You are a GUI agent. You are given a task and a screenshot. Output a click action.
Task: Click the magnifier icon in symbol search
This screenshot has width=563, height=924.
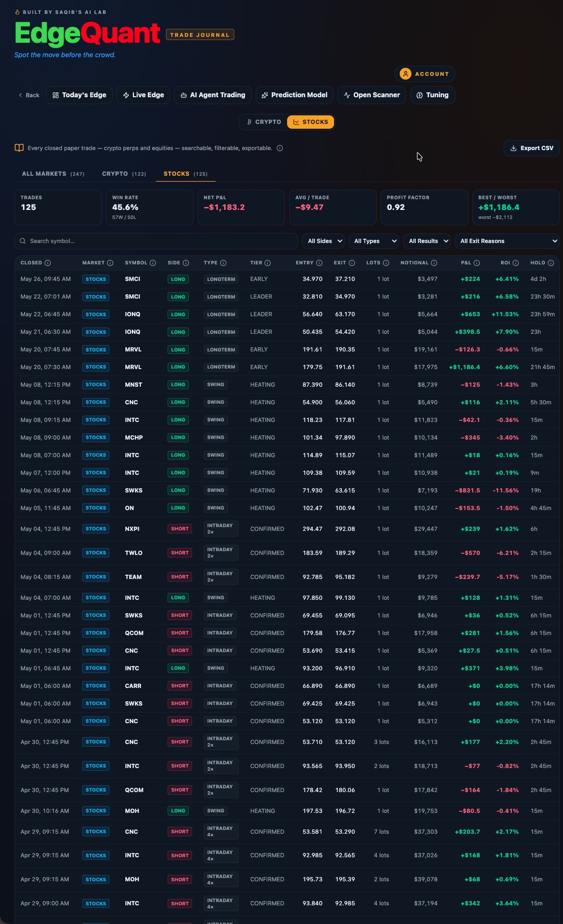point(22,241)
